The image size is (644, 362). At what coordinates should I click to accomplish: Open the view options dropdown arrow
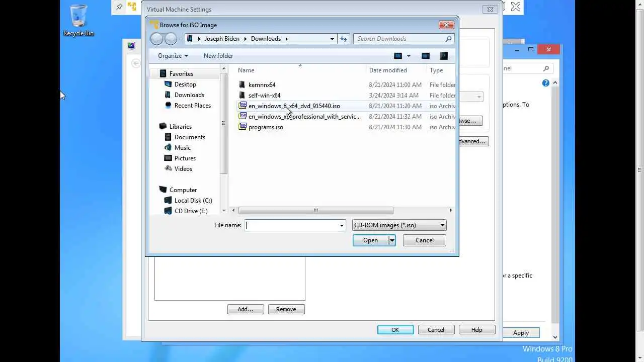coord(409,56)
